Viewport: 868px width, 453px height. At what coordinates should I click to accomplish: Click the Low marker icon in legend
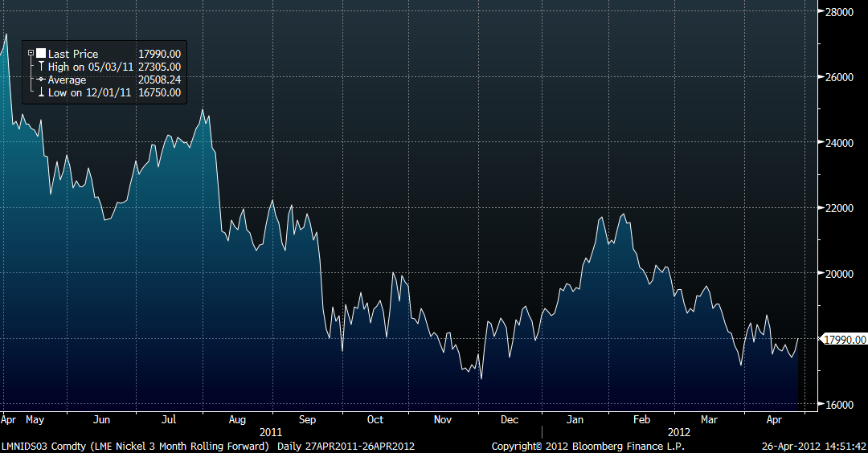[41, 92]
